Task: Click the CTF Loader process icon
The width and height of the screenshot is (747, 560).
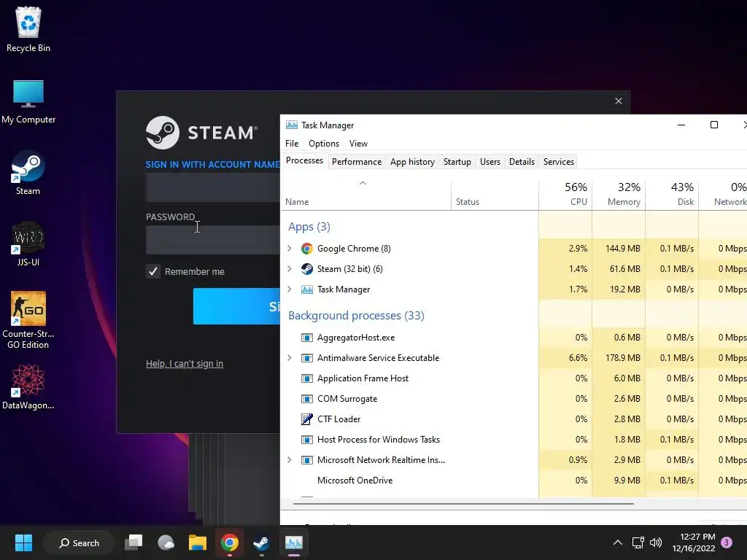Action: 307,419
